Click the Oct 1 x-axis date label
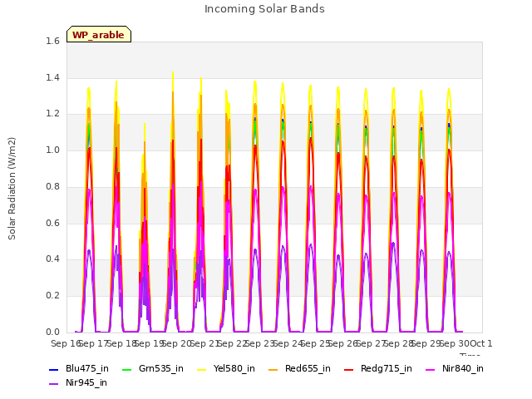 [x=482, y=343]
